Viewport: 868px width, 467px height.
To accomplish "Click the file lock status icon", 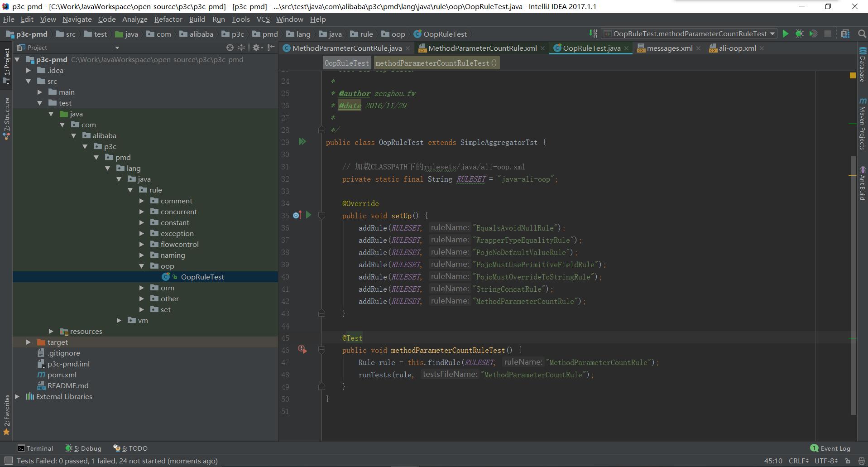I will tap(848, 461).
